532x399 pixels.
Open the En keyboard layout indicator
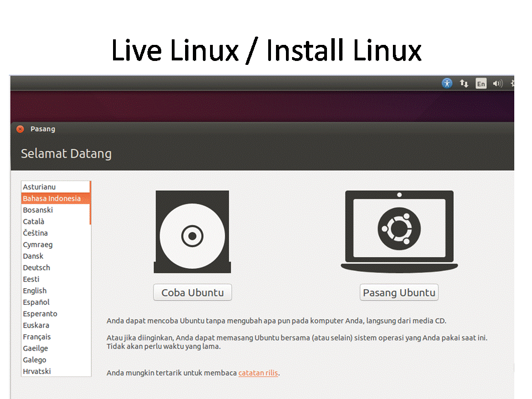coord(481,84)
